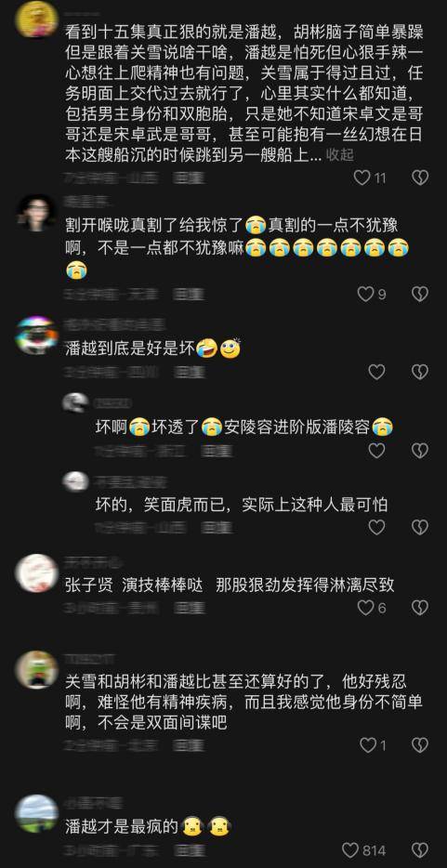Like the 潘越到底是好是坏 comment
This screenshot has width=447, height=868.
376,372
